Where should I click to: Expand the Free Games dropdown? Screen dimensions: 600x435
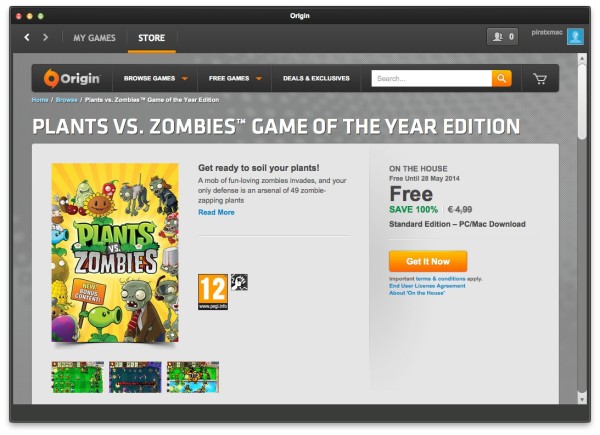coord(235,78)
